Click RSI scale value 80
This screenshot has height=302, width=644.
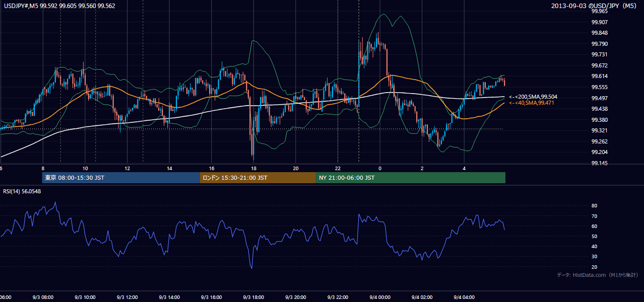point(594,206)
